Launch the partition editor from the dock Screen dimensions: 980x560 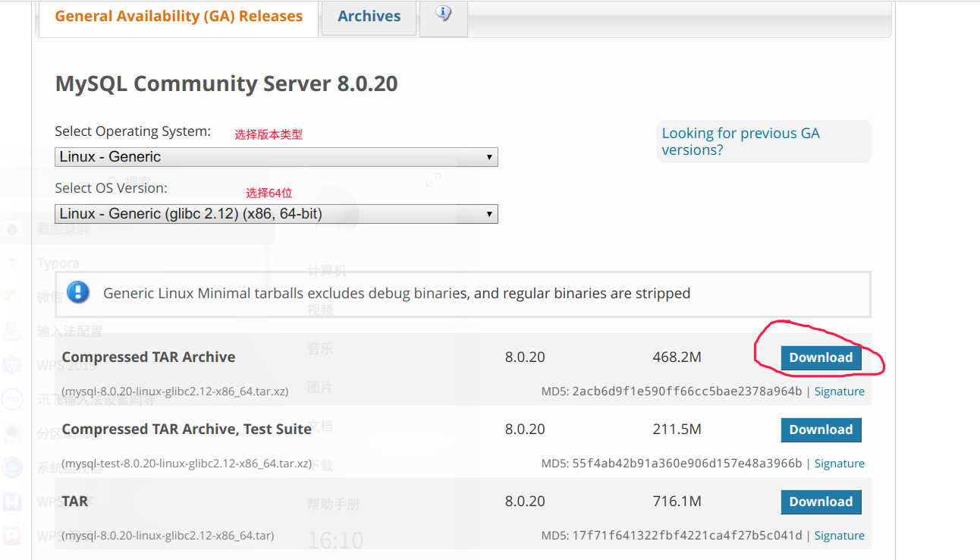(11, 433)
